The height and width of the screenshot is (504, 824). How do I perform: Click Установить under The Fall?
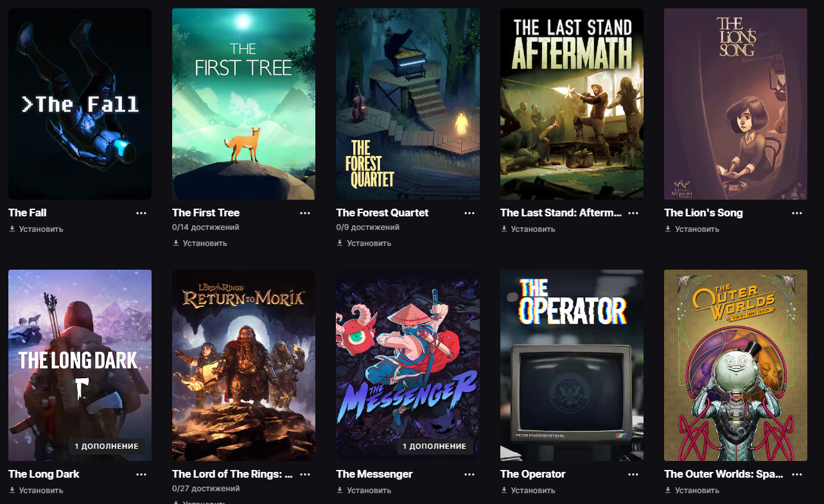click(x=36, y=229)
